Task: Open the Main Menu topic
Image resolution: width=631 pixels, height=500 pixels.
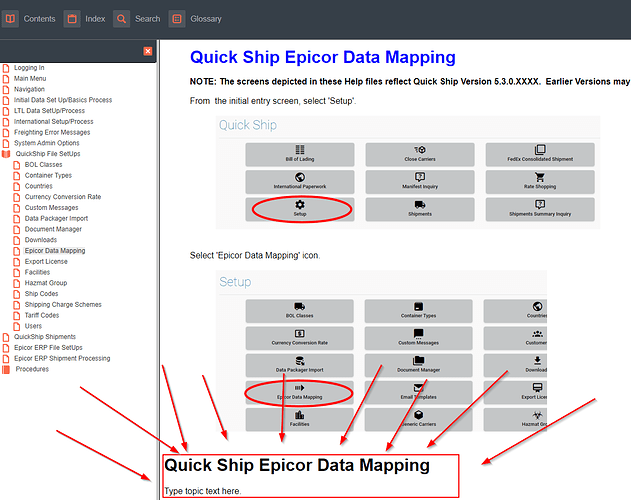Action: (30, 79)
